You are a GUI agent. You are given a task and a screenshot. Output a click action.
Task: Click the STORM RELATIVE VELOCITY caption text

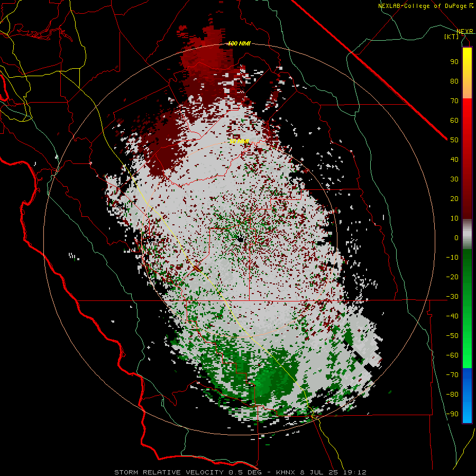click(169, 472)
